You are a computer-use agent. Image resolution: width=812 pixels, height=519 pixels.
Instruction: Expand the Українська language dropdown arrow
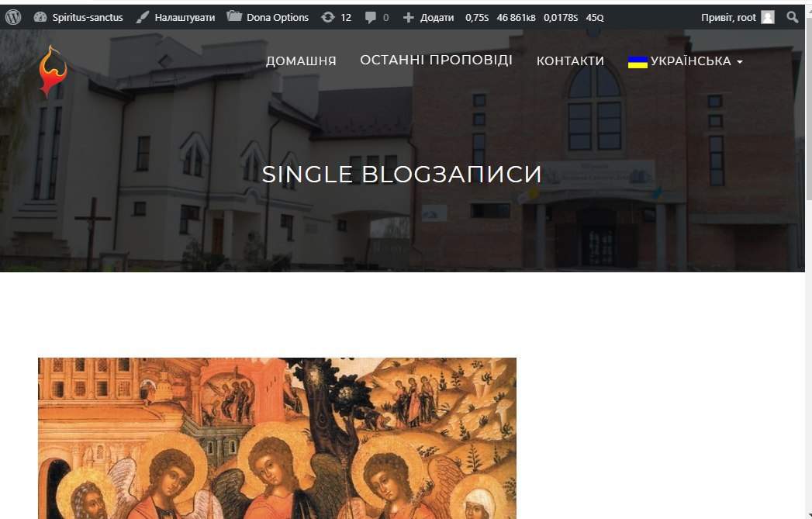pos(740,61)
